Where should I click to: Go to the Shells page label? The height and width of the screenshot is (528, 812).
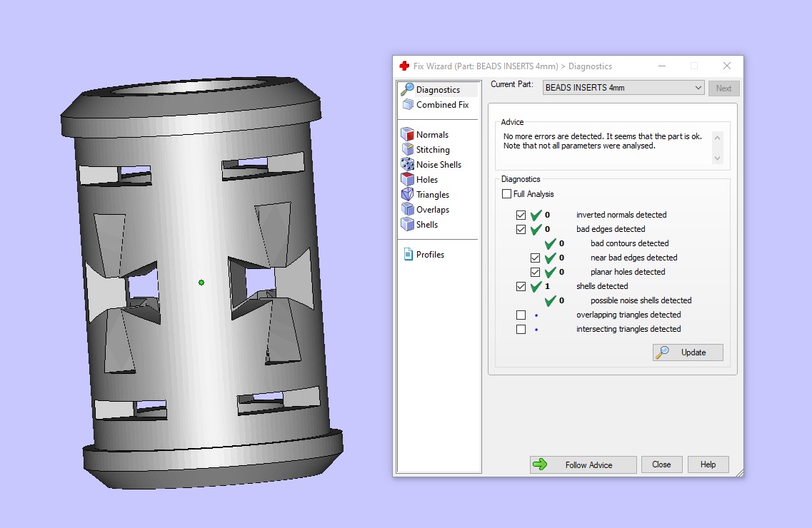[x=427, y=225]
